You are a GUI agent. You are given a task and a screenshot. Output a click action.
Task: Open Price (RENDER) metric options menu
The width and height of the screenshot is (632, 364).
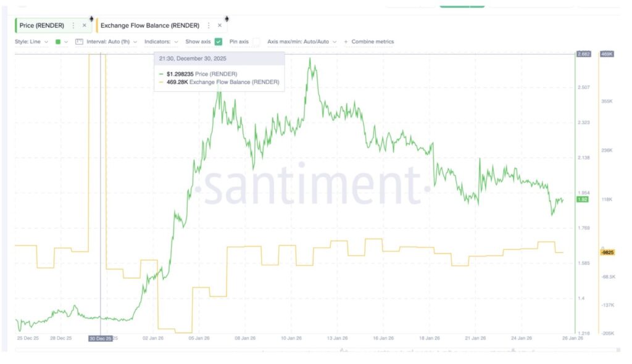pyautogui.click(x=73, y=25)
